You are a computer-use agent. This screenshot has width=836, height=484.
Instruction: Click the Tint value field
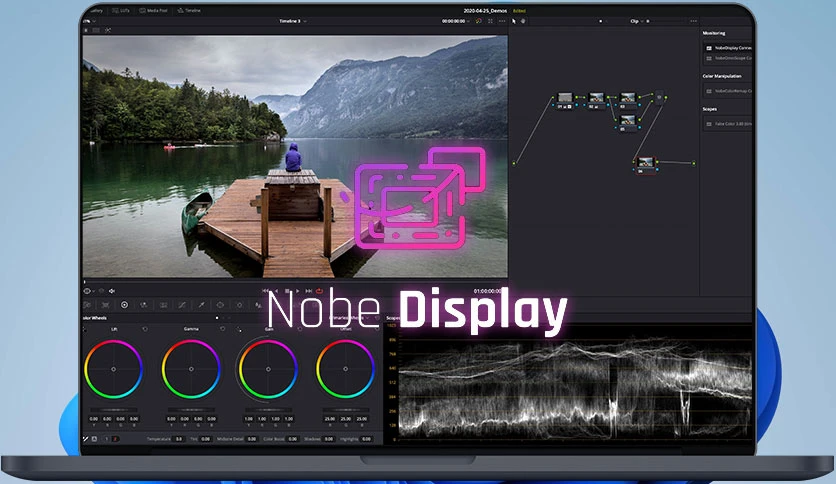pyautogui.click(x=205, y=439)
